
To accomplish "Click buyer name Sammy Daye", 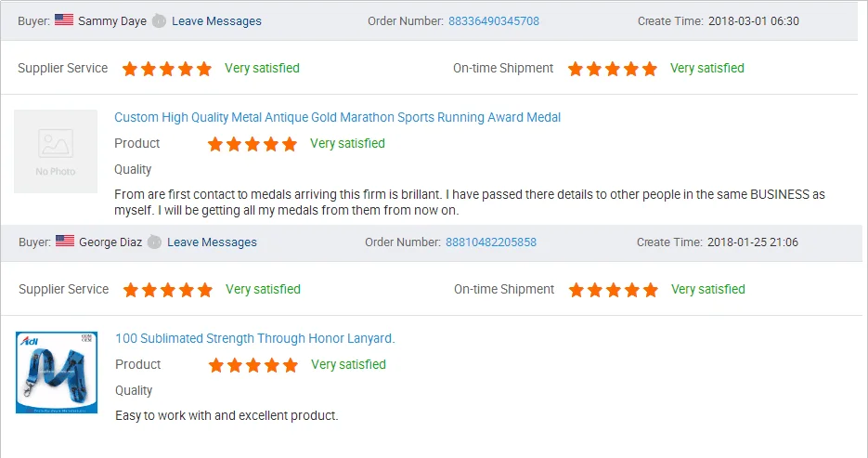I will point(112,20).
